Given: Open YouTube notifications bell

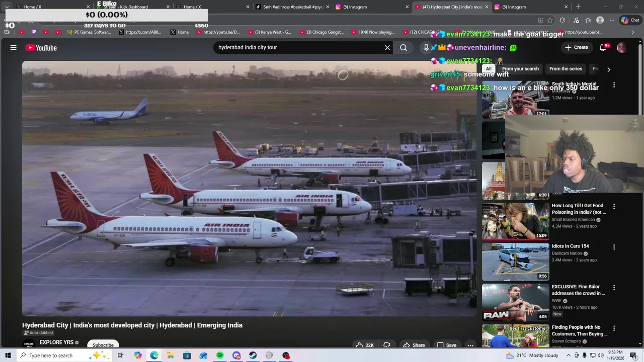Looking at the screenshot, I should pyautogui.click(x=603, y=48).
